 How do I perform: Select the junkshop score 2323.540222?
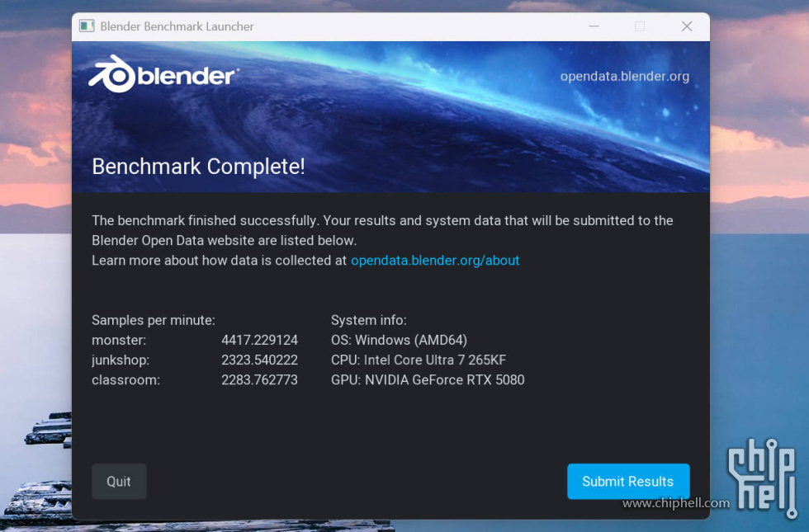(259, 360)
